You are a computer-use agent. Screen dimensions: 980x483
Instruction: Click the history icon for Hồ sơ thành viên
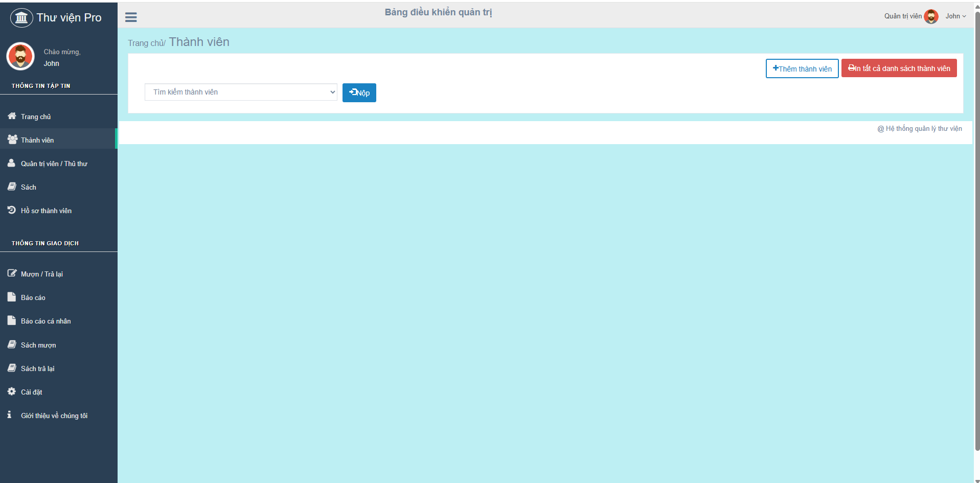[x=12, y=210]
